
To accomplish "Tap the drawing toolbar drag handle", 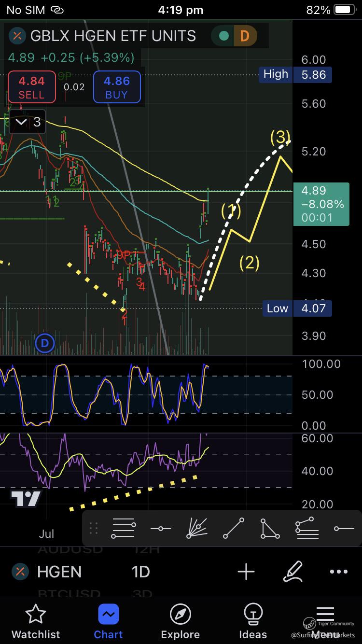I will (x=94, y=529).
